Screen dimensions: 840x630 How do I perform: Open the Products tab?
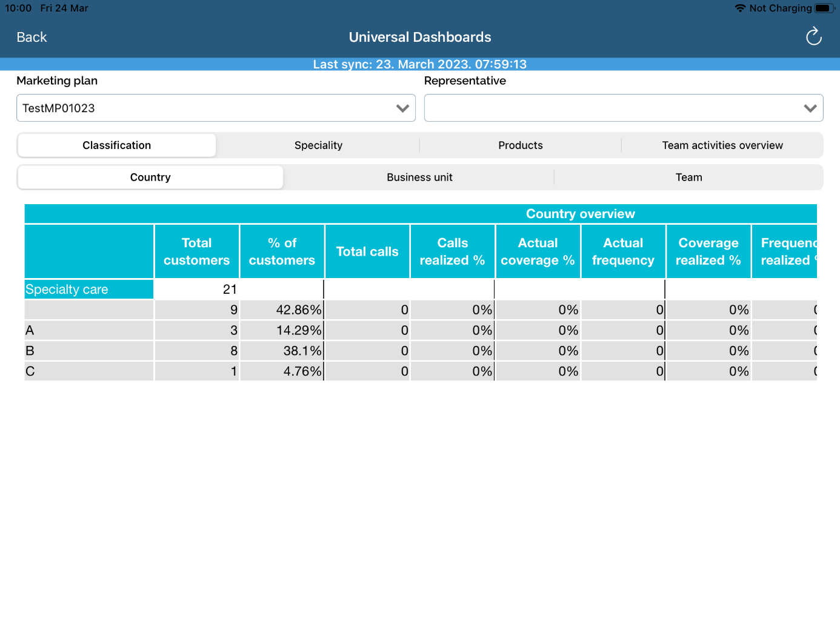(520, 145)
